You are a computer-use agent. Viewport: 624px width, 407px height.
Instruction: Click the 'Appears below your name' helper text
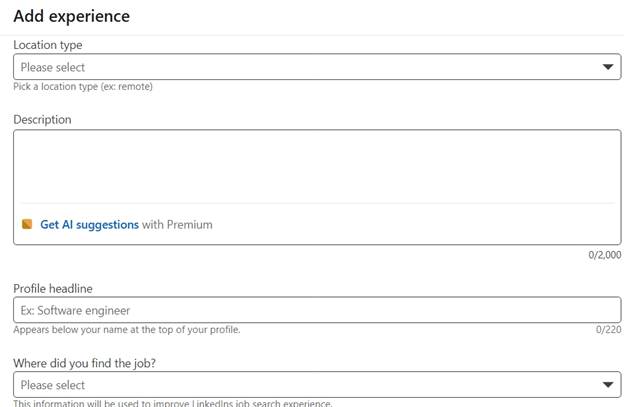click(x=127, y=329)
